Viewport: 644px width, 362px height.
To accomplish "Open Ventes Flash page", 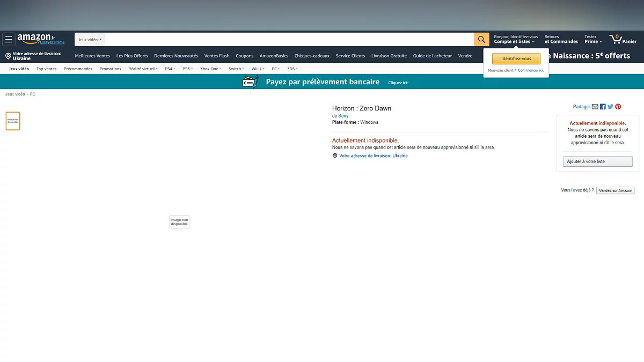I will coord(217,56).
